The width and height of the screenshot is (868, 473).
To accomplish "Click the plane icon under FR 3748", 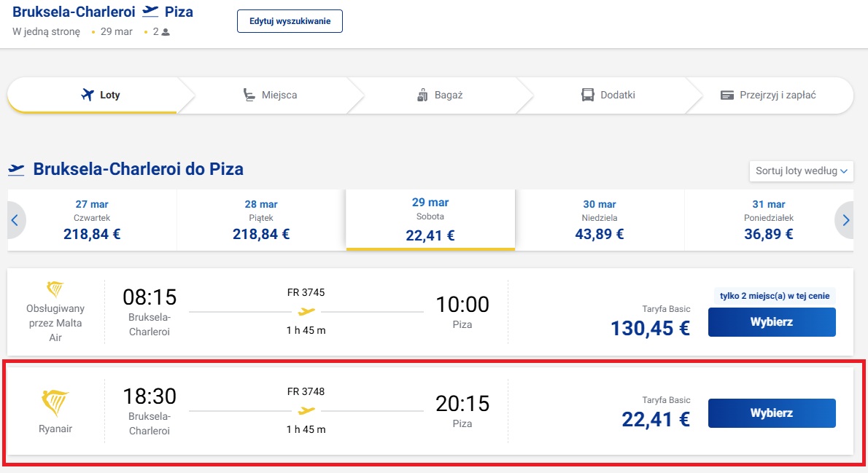I will (306, 411).
